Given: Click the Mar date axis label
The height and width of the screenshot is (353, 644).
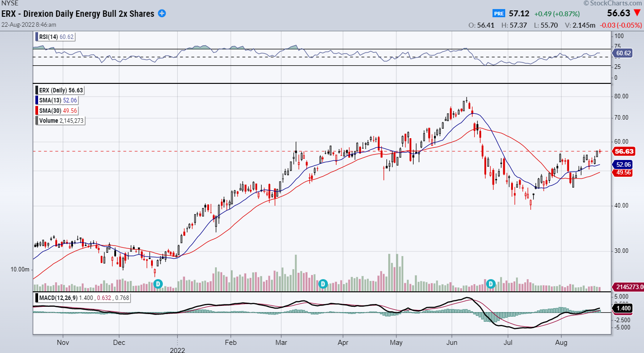Looking at the screenshot, I should point(281,343).
